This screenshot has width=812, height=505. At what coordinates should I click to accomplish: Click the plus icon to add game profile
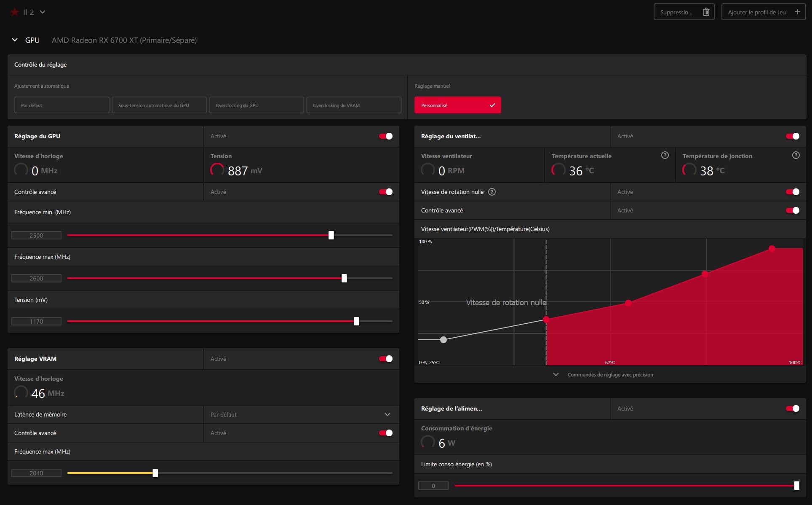(x=797, y=12)
